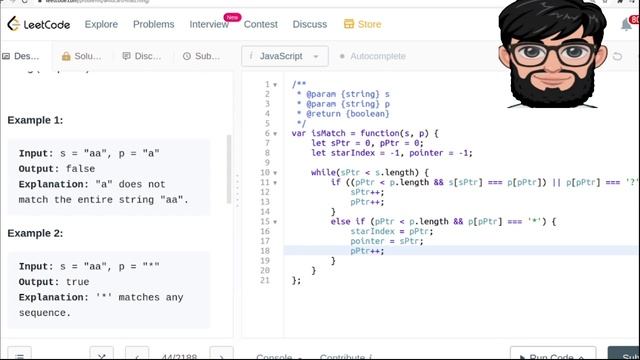The height and width of the screenshot is (360, 640).
Task: Open the Store link
Action: click(x=362, y=24)
